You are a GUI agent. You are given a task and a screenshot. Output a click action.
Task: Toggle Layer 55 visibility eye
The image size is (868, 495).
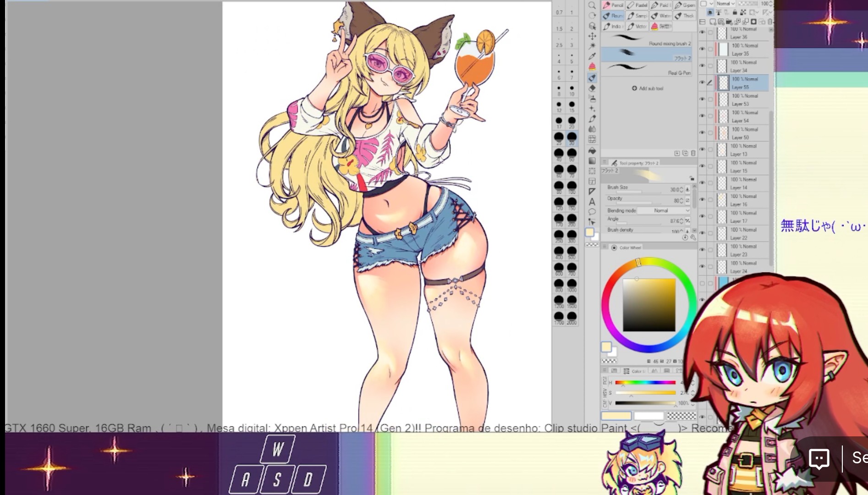[x=702, y=82]
